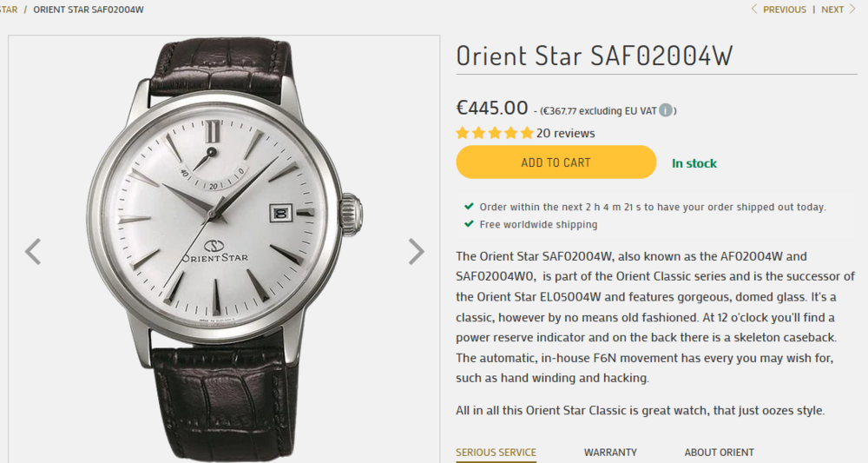Viewport: 868px width, 463px height.
Task: Click the green checkmark beside the order countdown
Action: [469, 207]
